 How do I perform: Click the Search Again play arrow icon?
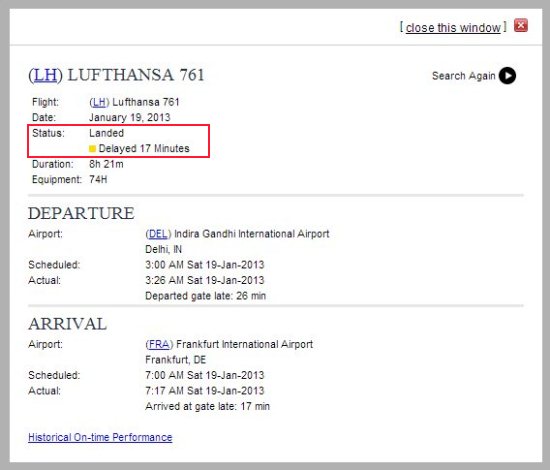tap(507, 75)
